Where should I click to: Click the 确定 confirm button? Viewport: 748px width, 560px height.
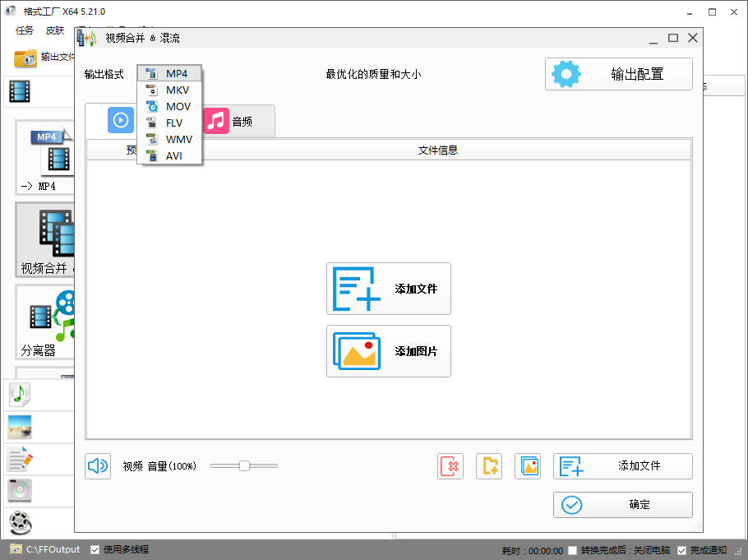622,504
